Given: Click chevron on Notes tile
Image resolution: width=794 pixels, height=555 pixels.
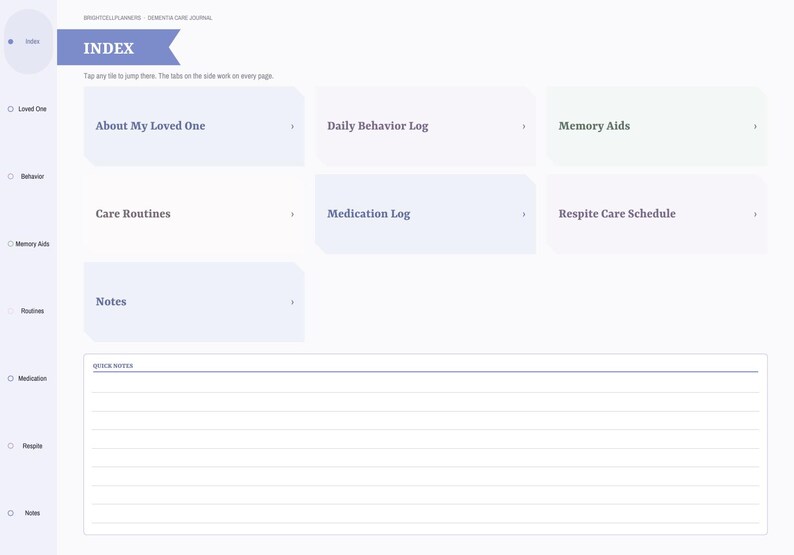Looking at the screenshot, I should coord(292,302).
